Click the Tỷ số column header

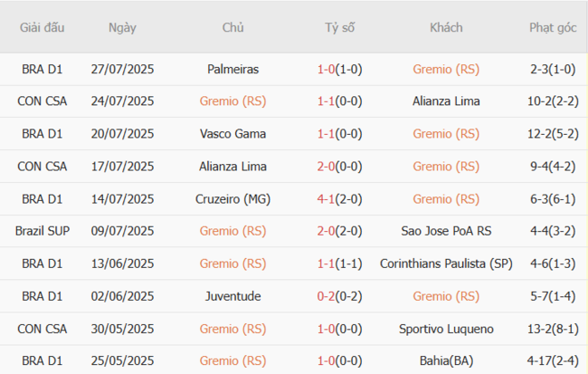pos(339,27)
